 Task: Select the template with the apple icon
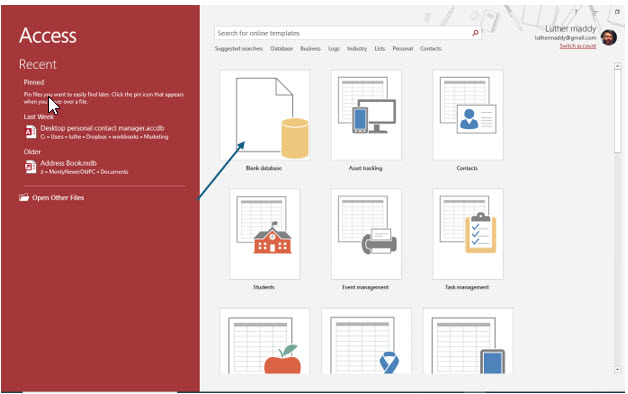(264, 341)
